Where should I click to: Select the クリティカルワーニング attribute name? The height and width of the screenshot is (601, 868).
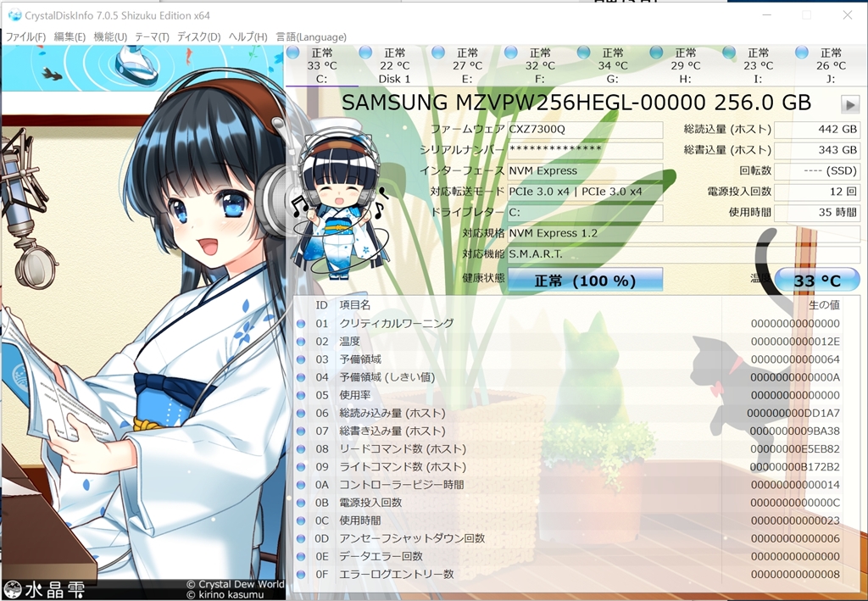tap(397, 323)
